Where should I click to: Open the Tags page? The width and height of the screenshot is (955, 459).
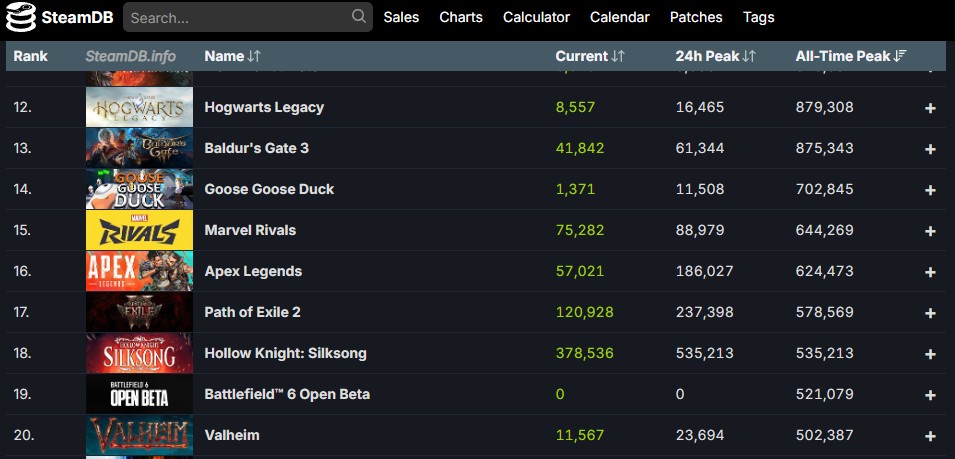coord(759,17)
